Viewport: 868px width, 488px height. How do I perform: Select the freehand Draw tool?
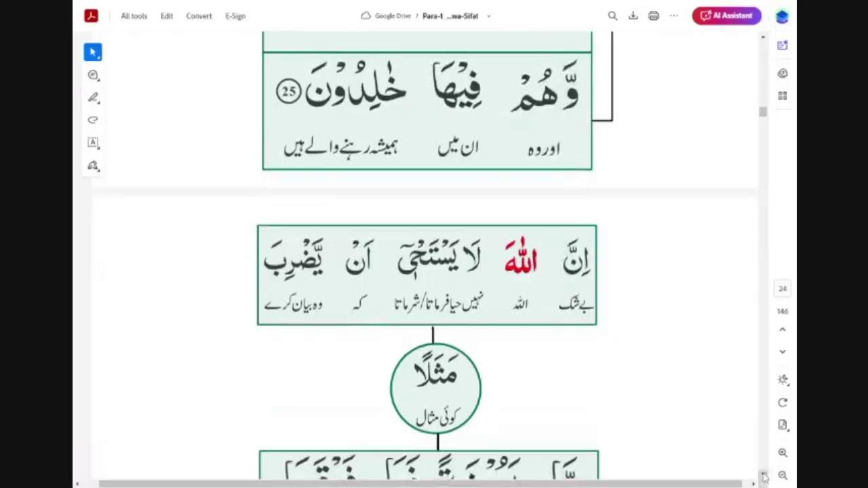pyautogui.click(x=93, y=120)
